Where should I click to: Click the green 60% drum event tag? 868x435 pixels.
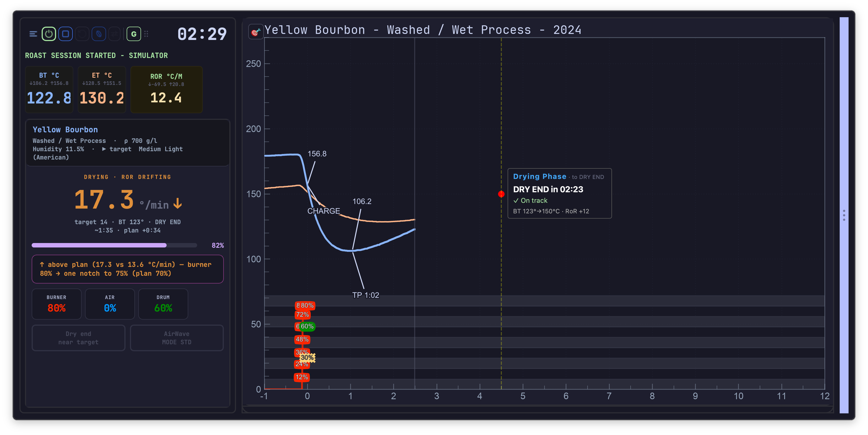[x=307, y=326]
